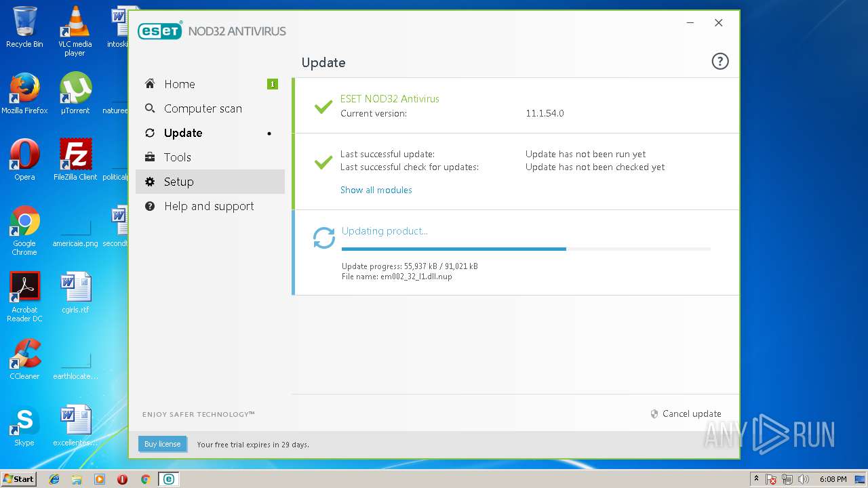Select Acrobat Reader DC desktop icon

coord(24,297)
